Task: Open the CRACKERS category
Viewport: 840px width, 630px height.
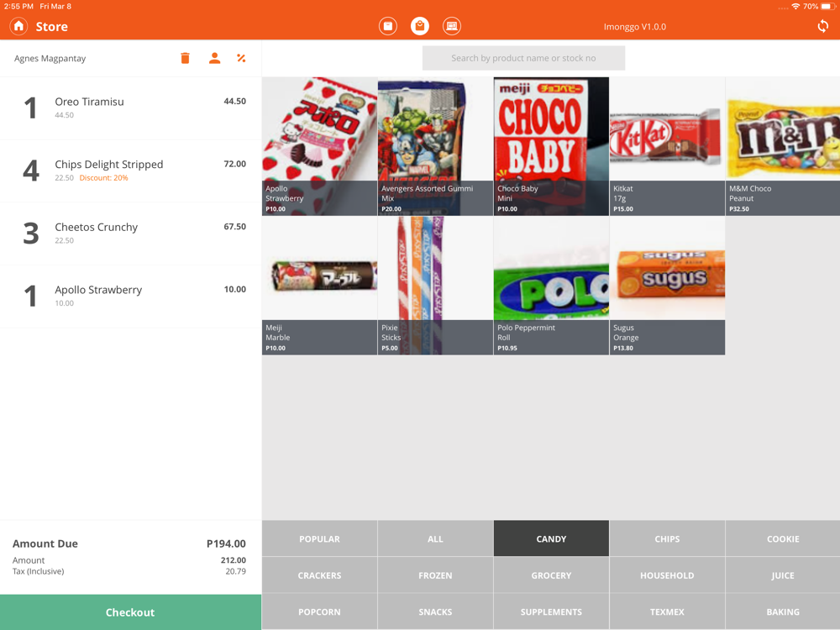Action: (319, 575)
